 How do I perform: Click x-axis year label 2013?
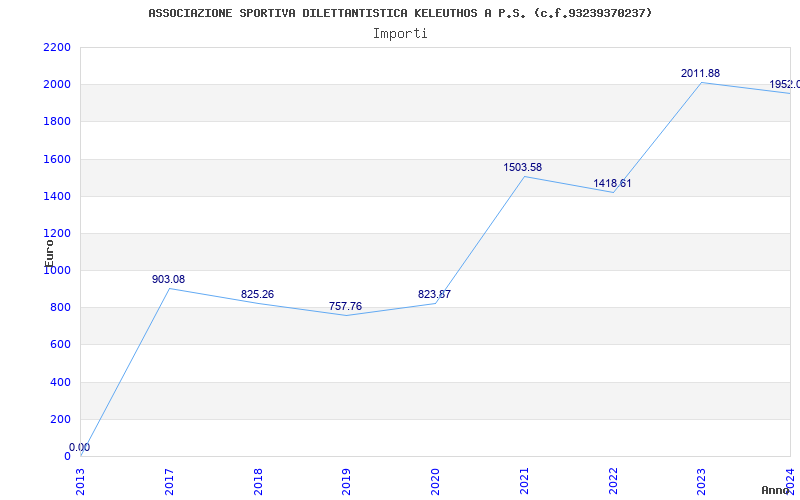click(x=81, y=481)
